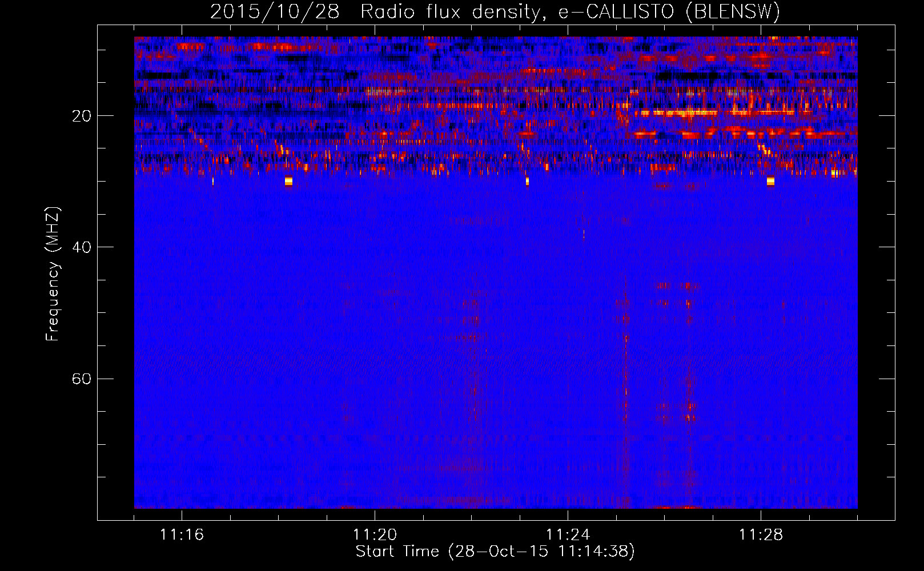Screen dimensions: 924x571
Task: Click the 11:20 time tick label
Action: click(x=375, y=534)
